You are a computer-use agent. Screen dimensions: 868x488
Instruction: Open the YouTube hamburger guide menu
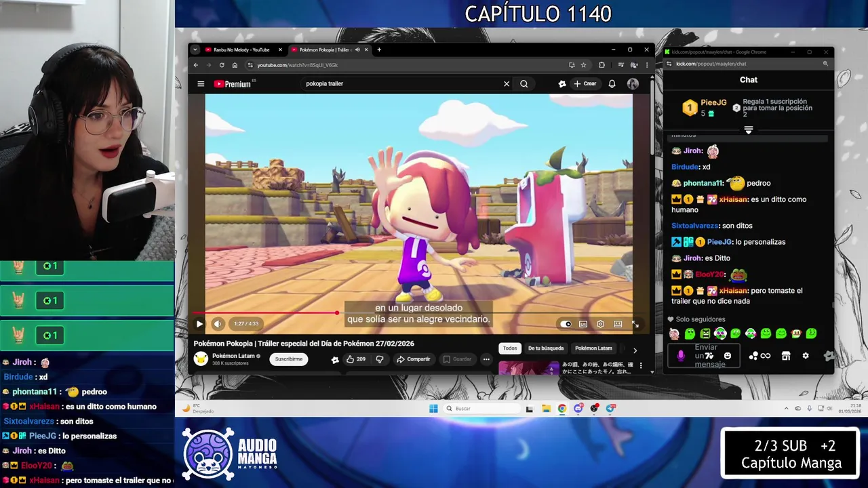[x=201, y=84]
